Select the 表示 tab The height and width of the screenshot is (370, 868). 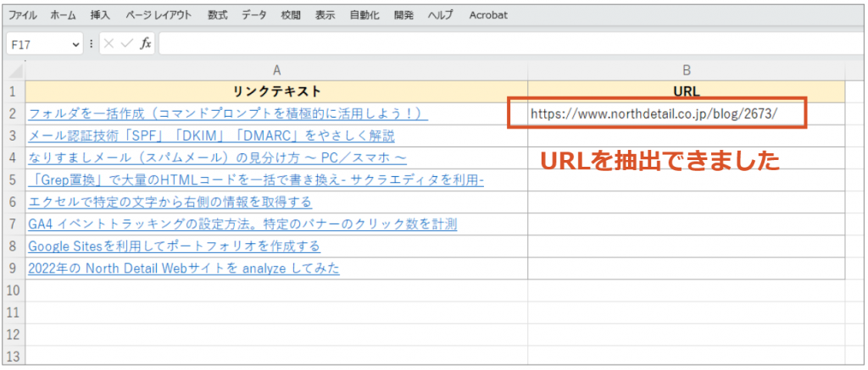tap(325, 15)
